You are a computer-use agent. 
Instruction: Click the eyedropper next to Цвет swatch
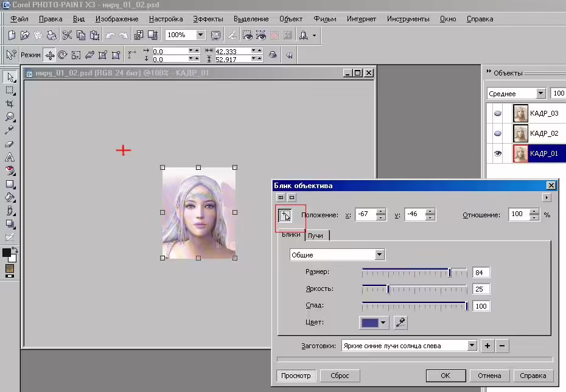[400, 323]
